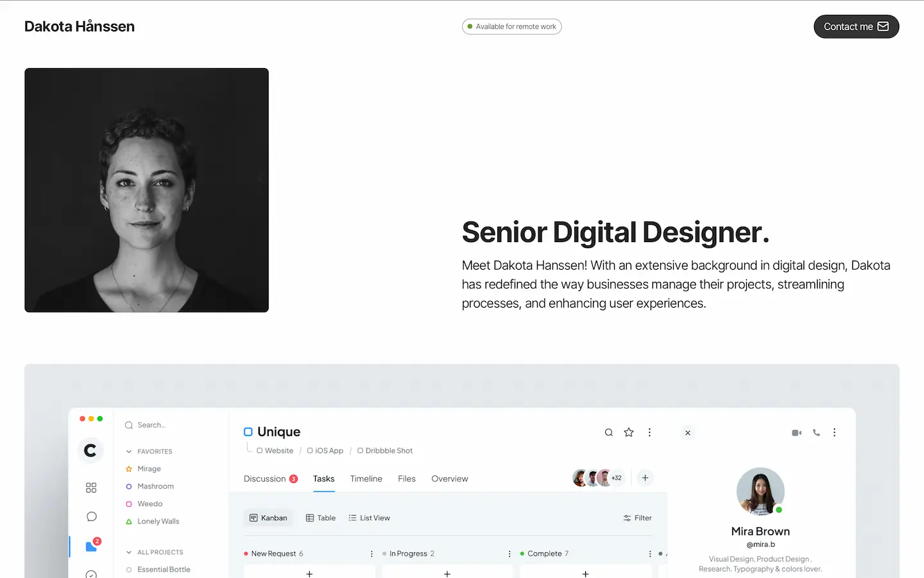924x578 pixels.
Task: Open the New Request column options menu
Action: point(372,554)
